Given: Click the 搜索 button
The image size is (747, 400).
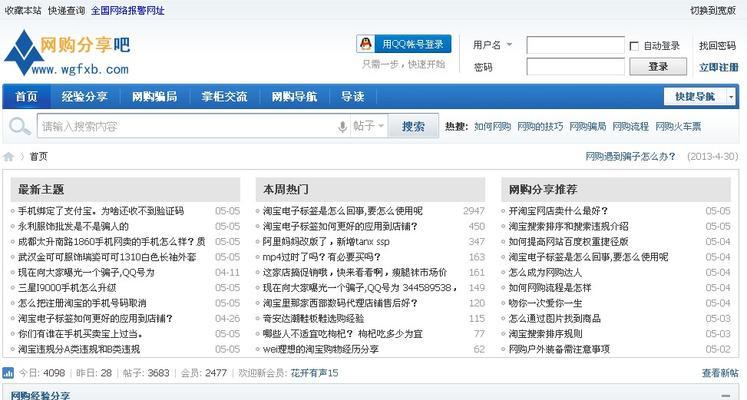Looking at the screenshot, I should pyautogui.click(x=413, y=126).
